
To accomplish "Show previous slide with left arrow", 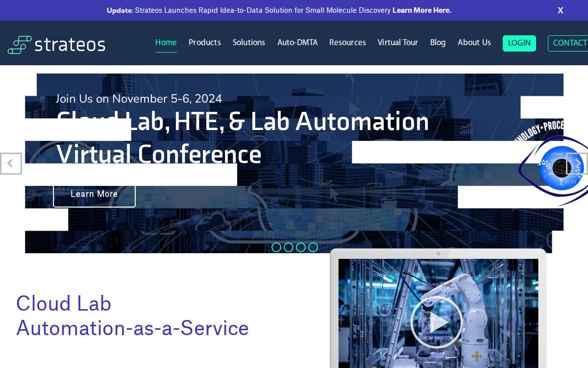I will (x=11, y=163).
